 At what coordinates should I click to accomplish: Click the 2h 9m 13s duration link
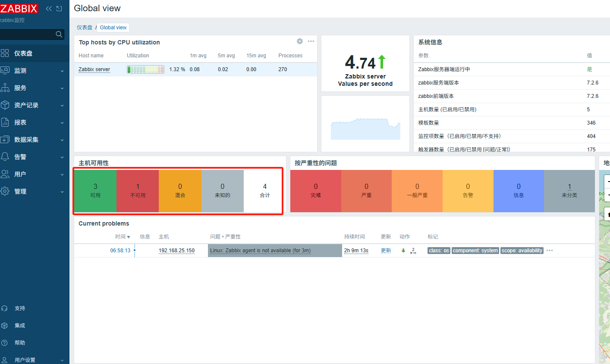coord(356,250)
